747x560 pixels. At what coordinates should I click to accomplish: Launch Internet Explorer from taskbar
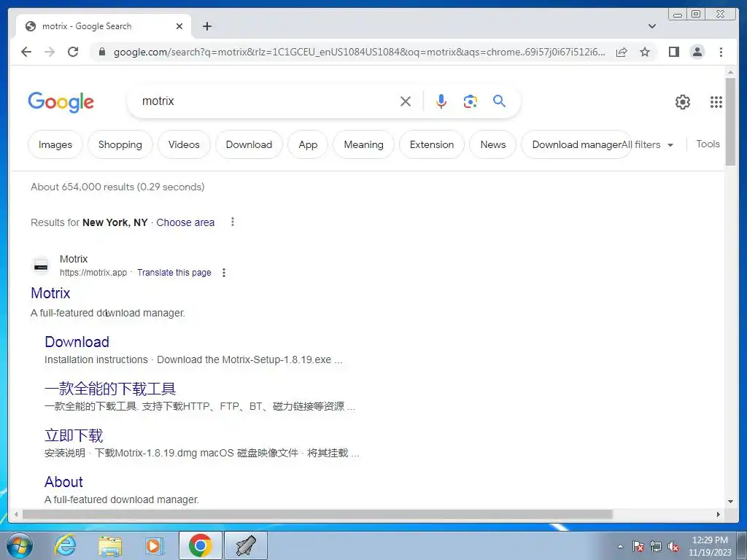(65, 545)
